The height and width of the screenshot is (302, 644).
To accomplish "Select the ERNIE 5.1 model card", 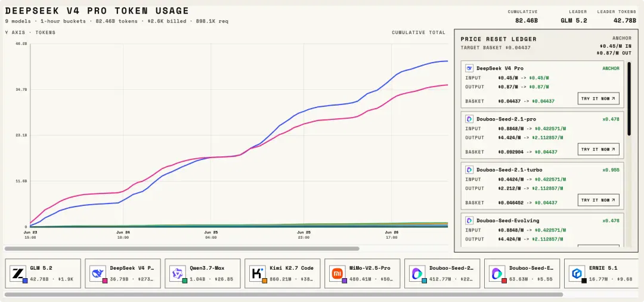I will [602, 273].
